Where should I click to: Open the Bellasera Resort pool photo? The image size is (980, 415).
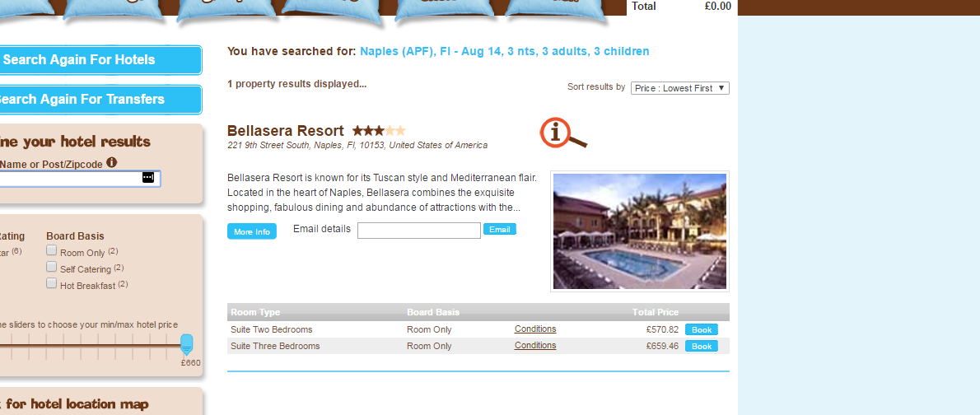639,231
